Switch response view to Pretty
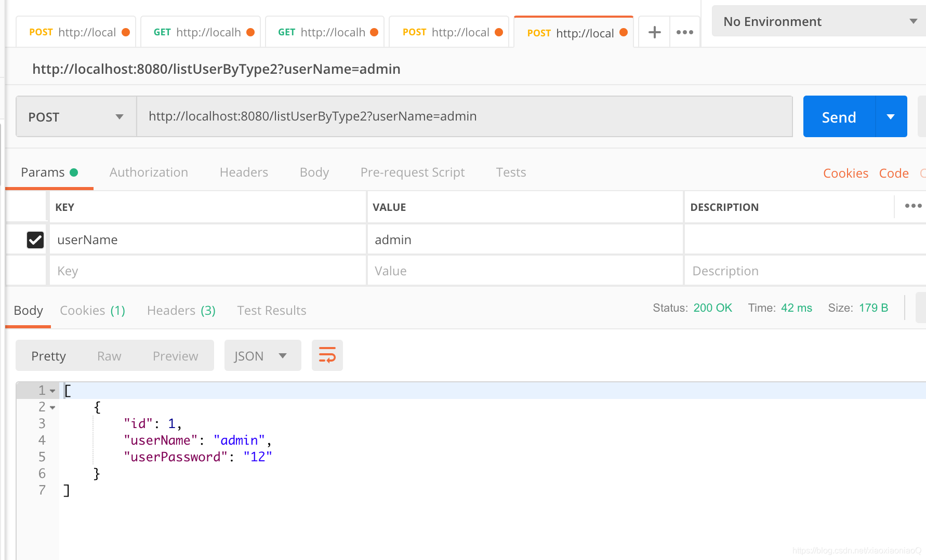Image resolution: width=926 pixels, height=560 pixels. coord(48,356)
